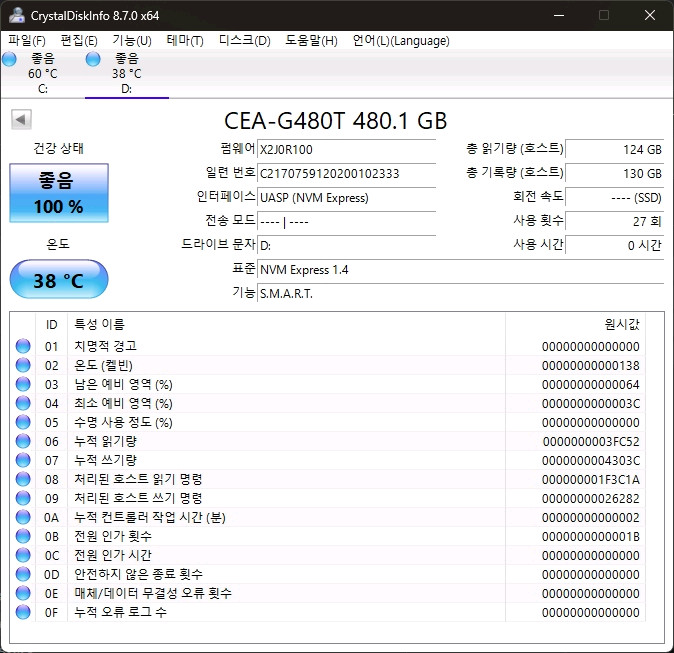Click the total host reads value 124 GB
Screen dimensions: 674x653
click(x=615, y=150)
